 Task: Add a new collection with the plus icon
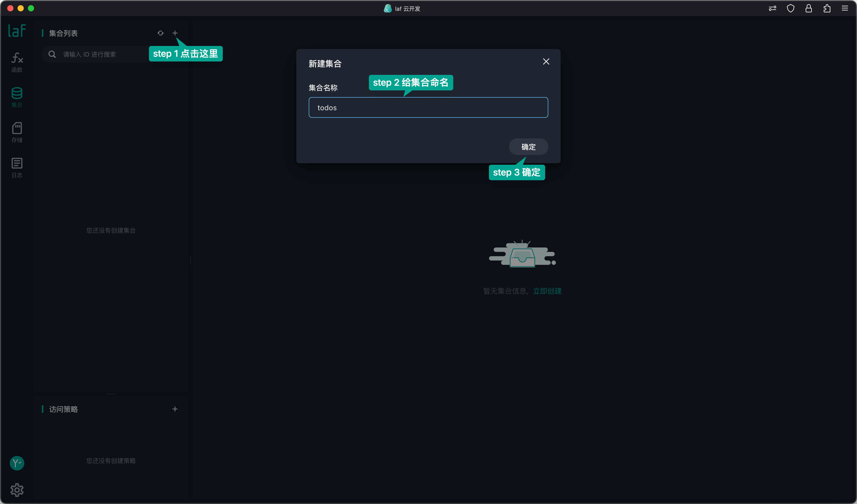pyautogui.click(x=175, y=33)
